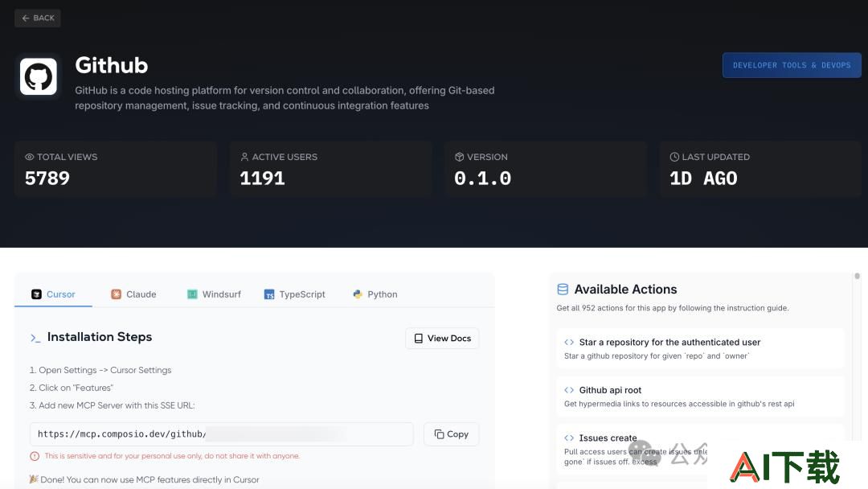Click step 'Open Settings -> Cursor Settings'
The height and width of the screenshot is (489, 868).
pos(100,370)
